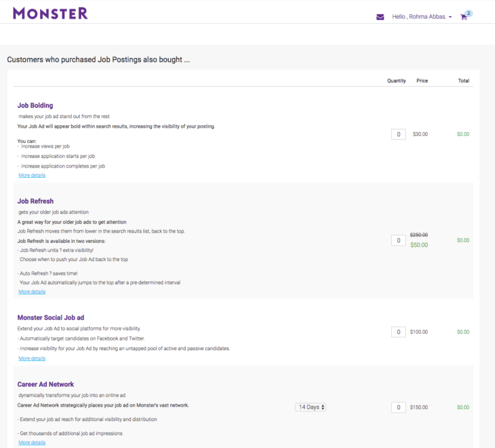Open the shopping cart icon
Viewport: 495px width, 448px height.
[x=463, y=17]
